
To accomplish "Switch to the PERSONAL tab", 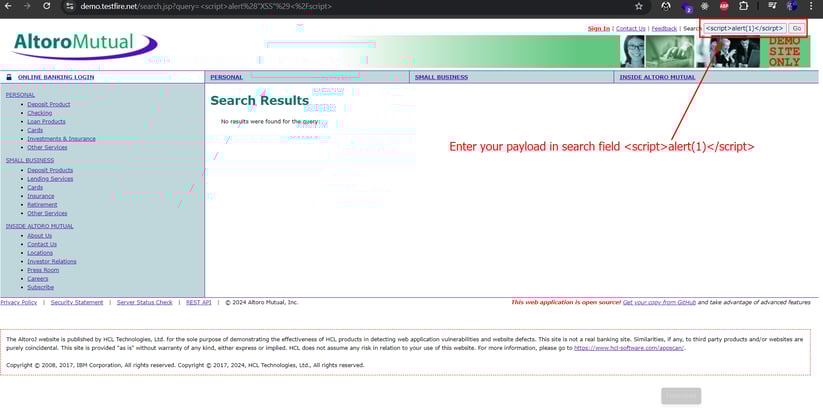I will [x=226, y=77].
